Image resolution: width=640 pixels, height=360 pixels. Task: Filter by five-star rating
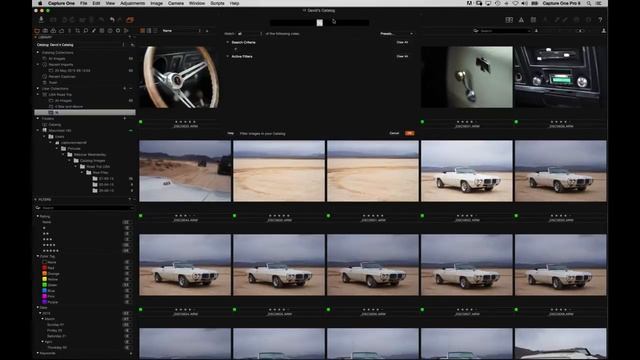51,251
